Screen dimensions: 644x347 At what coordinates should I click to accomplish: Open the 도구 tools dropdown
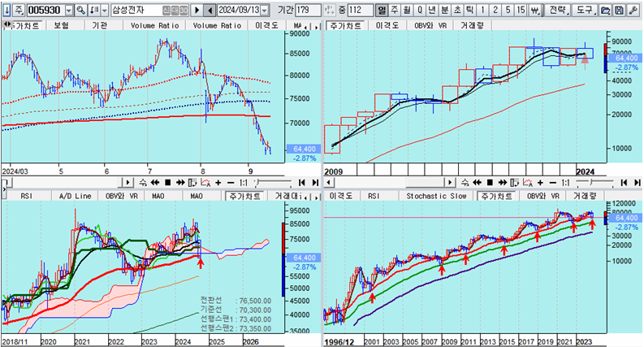coord(585,10)
